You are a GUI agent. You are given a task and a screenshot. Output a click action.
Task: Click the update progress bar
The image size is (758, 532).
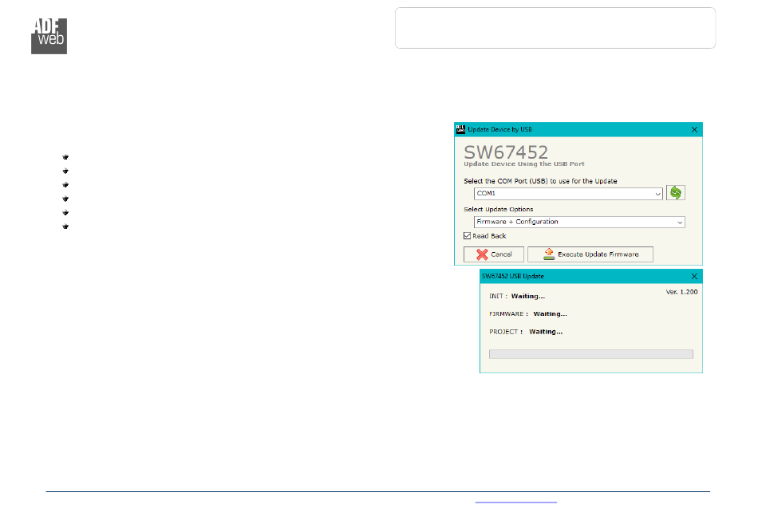tap(590, 354)
